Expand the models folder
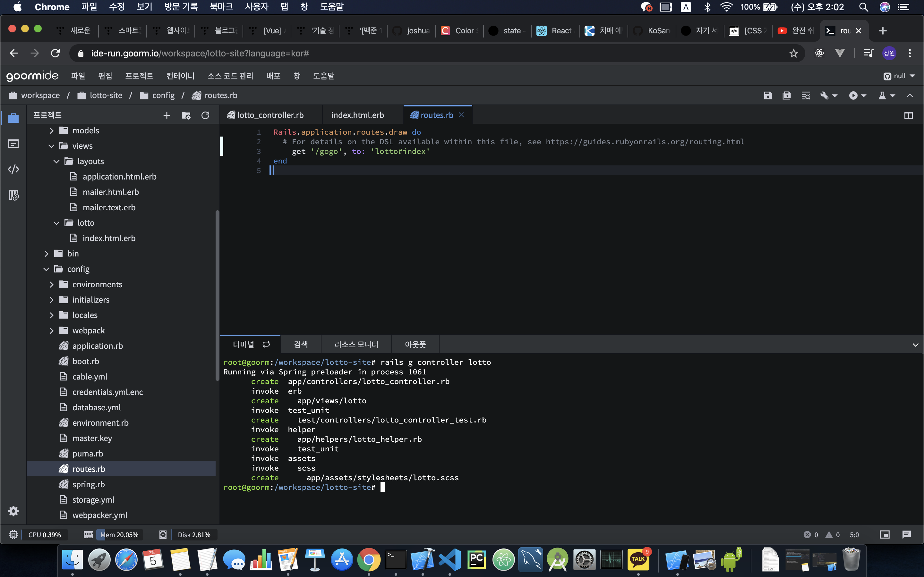 point(52,130)
